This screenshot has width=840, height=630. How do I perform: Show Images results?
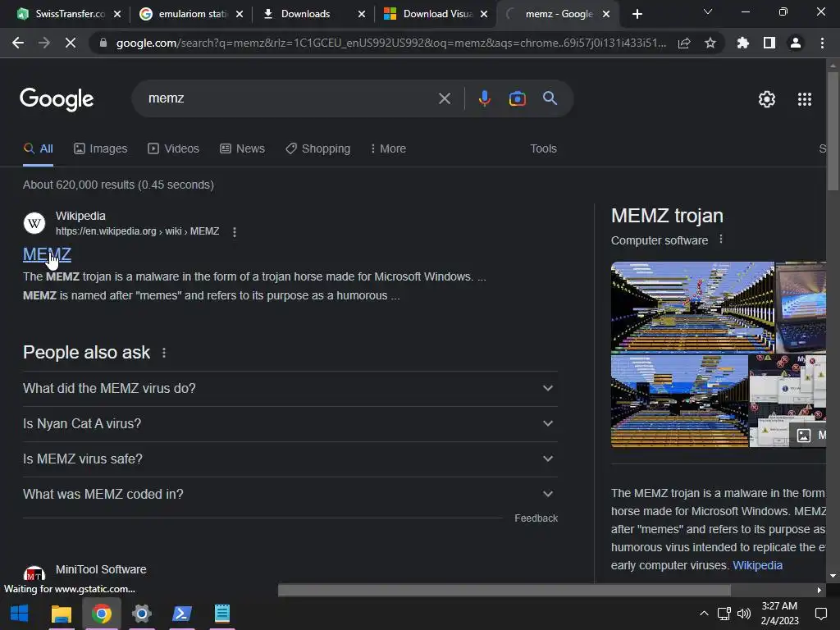[101, 149]
